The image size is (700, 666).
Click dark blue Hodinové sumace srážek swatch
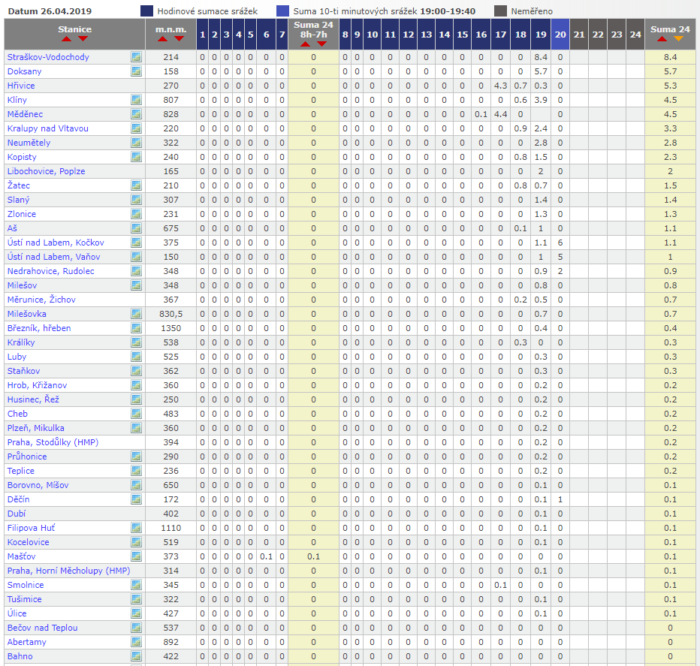click(x=147, y=11)
